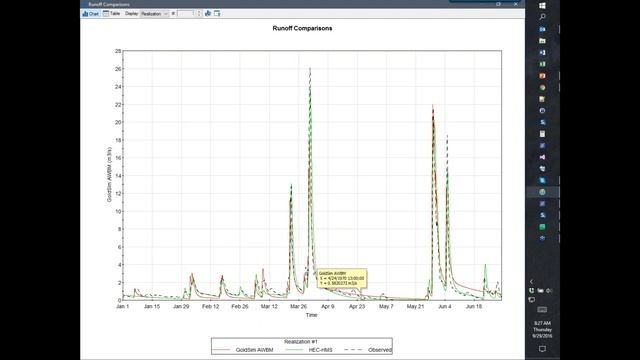Close the Runoff Comparisons window
The height and width of the screenshot is (360, 640).
tap(516, 4)
